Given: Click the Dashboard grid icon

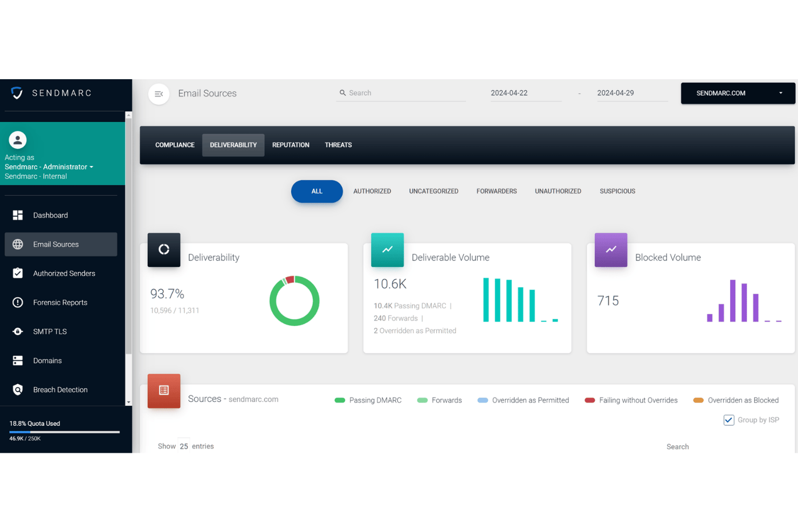Looking at the screenshot, I should click(18, 215).
